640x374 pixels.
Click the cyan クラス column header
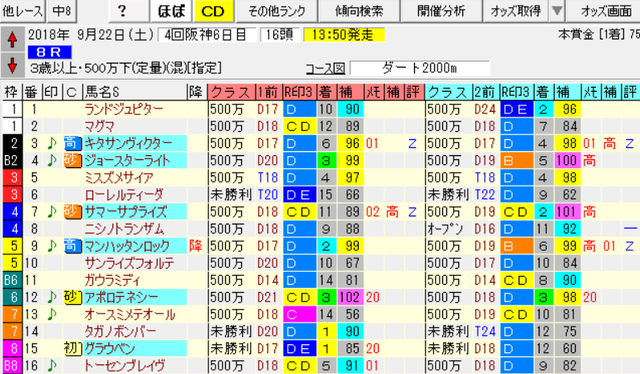(448, 92)
